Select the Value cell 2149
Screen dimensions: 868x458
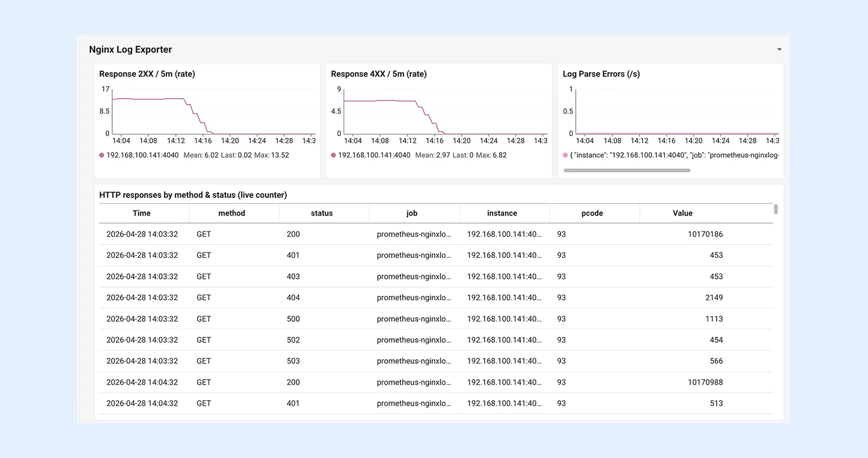[x=714, y=298]
